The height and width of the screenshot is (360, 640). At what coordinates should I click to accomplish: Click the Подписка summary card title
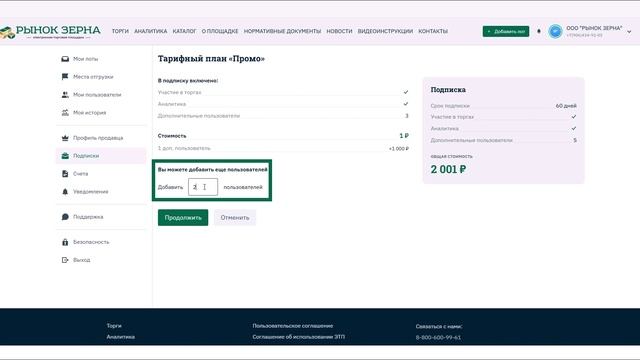(448, 89)
